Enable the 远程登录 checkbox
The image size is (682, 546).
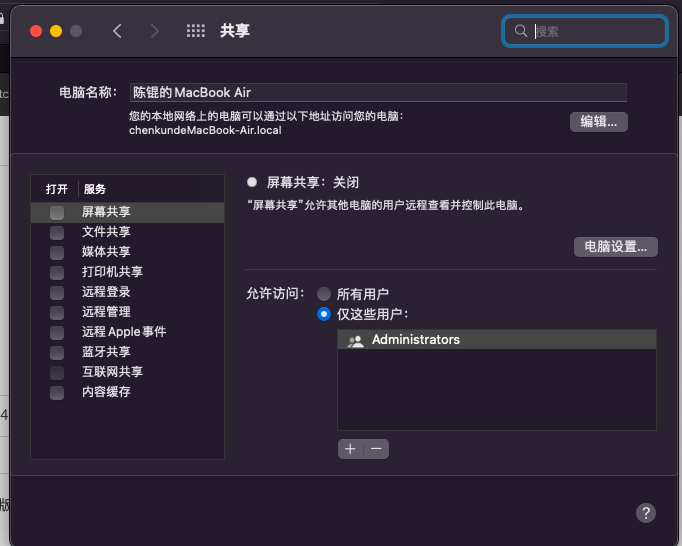pyautogui.click(x=57, y=292)
